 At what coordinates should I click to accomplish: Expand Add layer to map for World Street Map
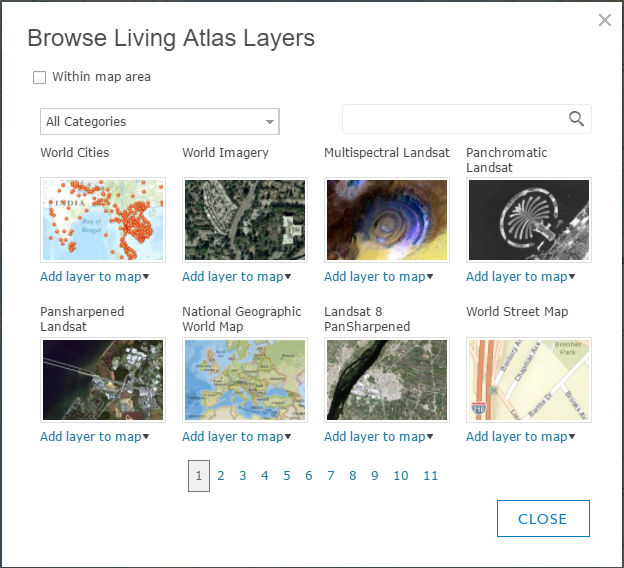521,437
